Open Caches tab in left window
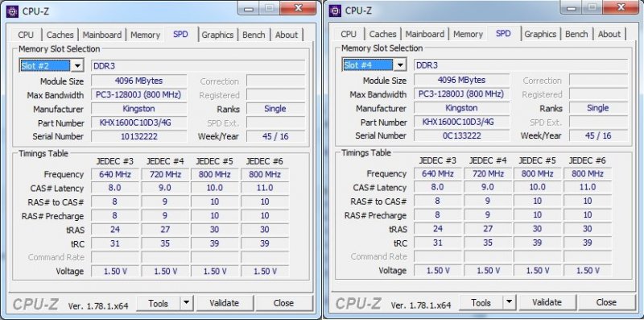The height and width of the screenshot is (320, 644). 60,35
